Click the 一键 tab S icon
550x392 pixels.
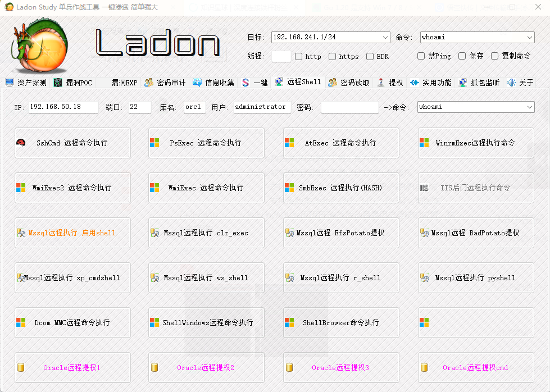point(246,83)
